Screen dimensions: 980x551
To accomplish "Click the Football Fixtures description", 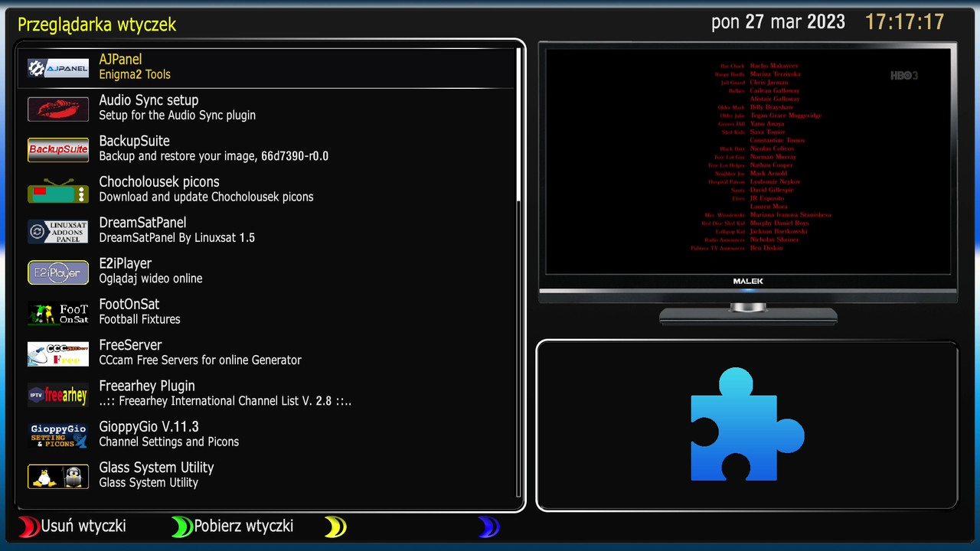I will [139, 319].
